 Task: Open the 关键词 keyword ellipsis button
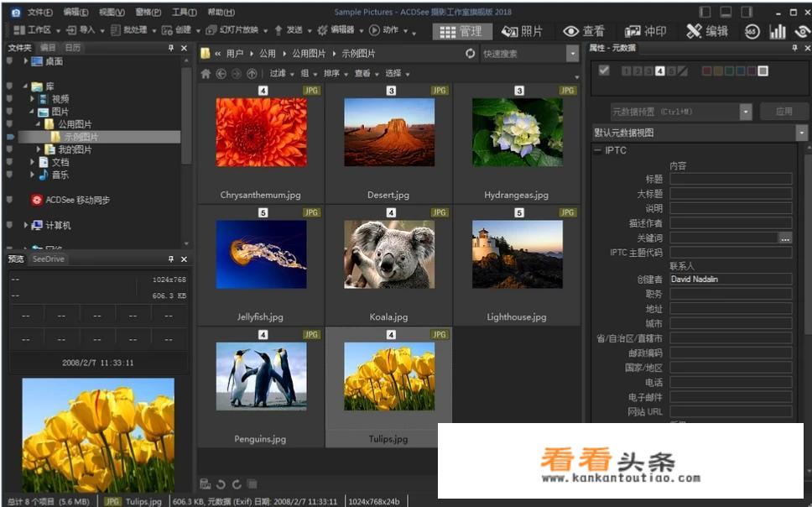(x=785, y=238)
